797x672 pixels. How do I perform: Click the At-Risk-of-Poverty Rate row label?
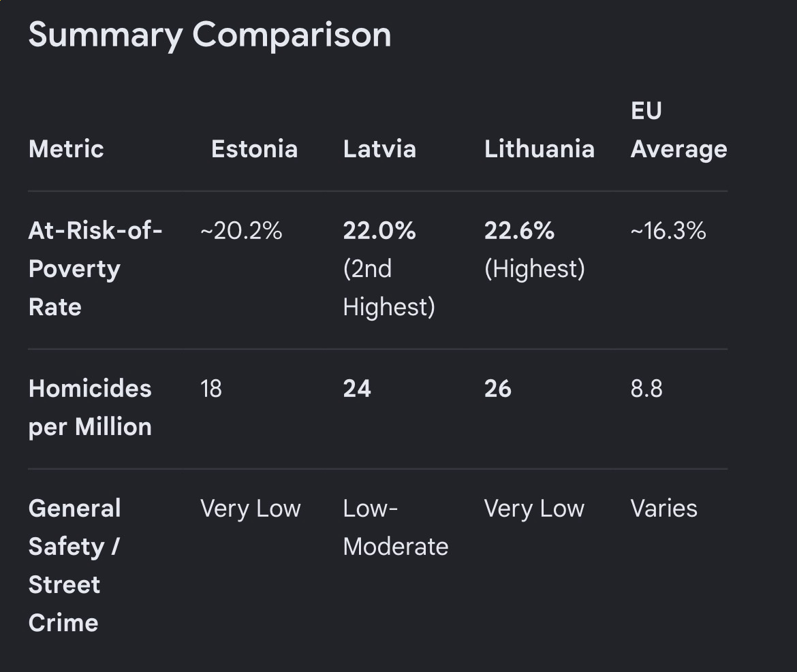(95, 269)
